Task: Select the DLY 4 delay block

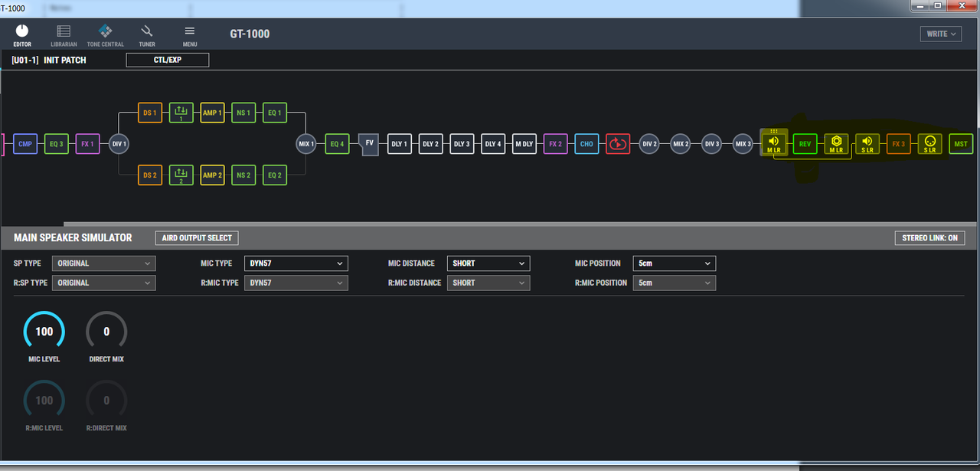Action: click(493, 143)
